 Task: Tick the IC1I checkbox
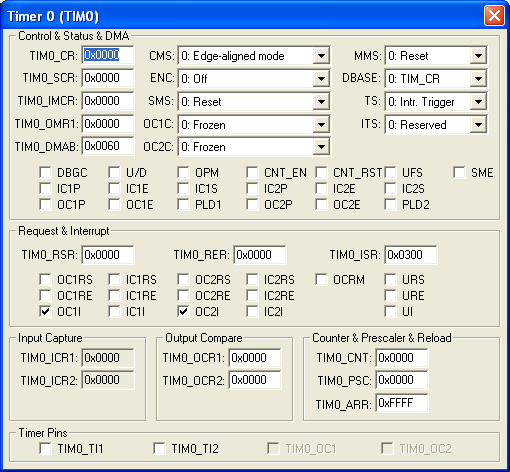pos(114,312)
